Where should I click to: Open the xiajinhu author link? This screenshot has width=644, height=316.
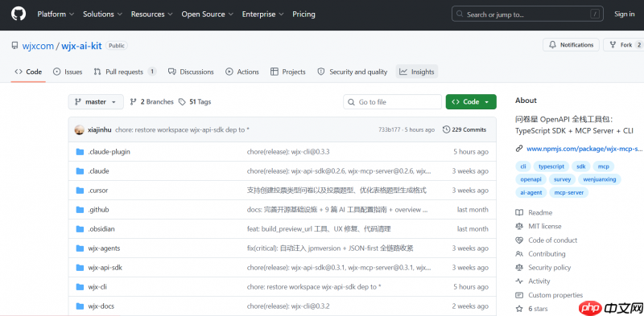99,129
